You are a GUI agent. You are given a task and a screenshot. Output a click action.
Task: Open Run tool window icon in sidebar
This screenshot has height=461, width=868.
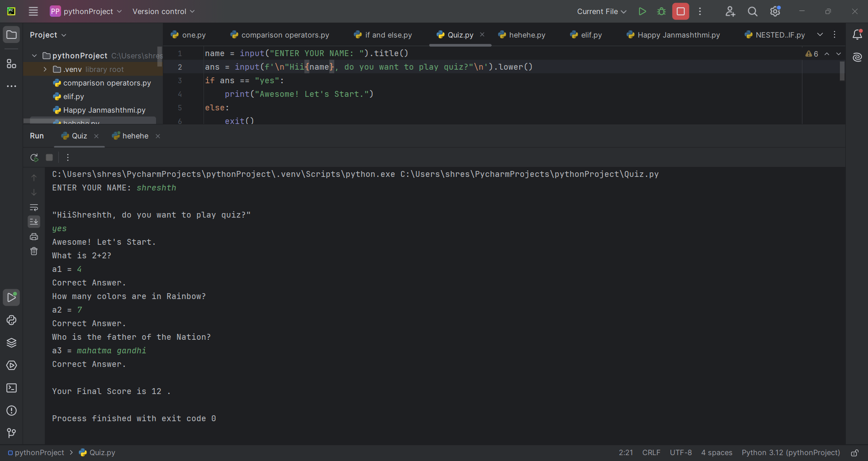point(12,297)
